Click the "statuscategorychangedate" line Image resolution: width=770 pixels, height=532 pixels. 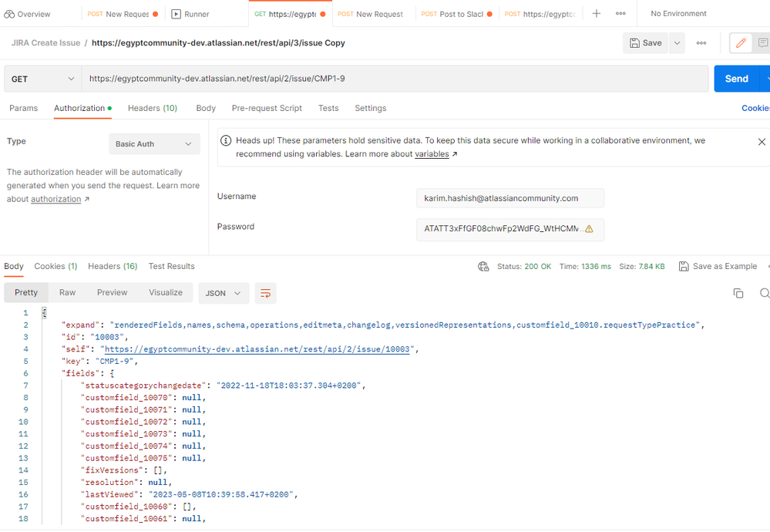click(224, 386)
